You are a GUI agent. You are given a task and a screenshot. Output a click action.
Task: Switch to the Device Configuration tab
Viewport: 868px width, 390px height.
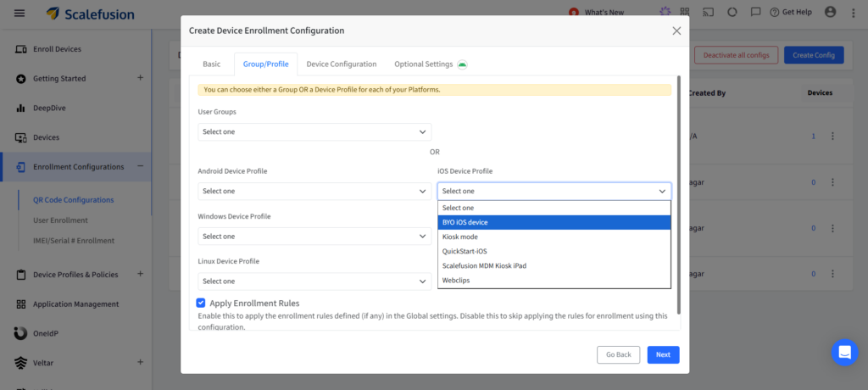[341, 64]
